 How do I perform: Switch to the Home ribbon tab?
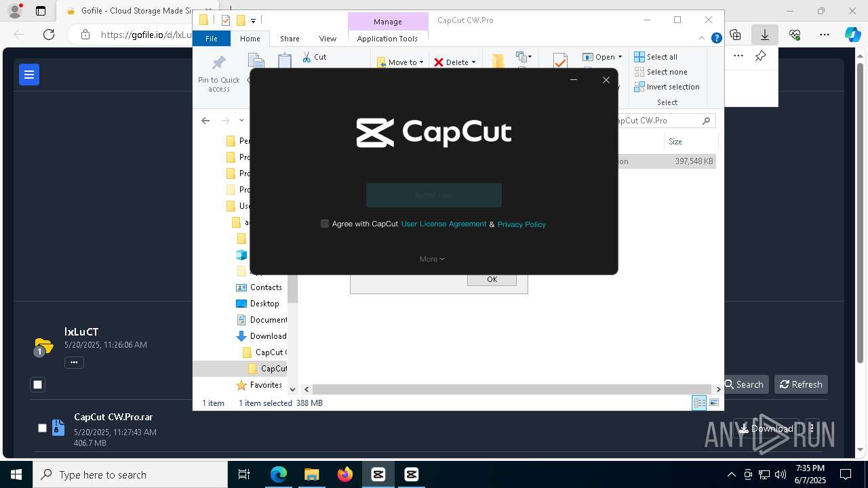click(x=250, y=39)
